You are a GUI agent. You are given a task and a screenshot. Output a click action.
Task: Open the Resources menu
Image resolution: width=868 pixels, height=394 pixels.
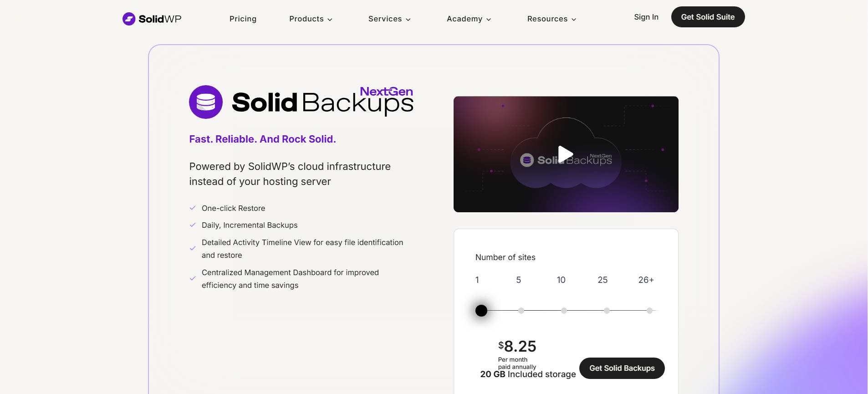pyautogui.click(x=551, y=19)
